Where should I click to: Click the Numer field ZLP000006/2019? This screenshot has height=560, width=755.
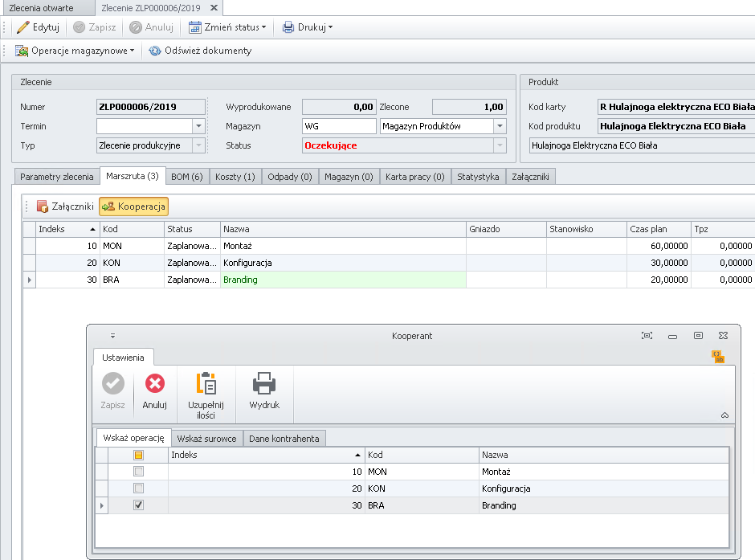[x=151, y=107]
